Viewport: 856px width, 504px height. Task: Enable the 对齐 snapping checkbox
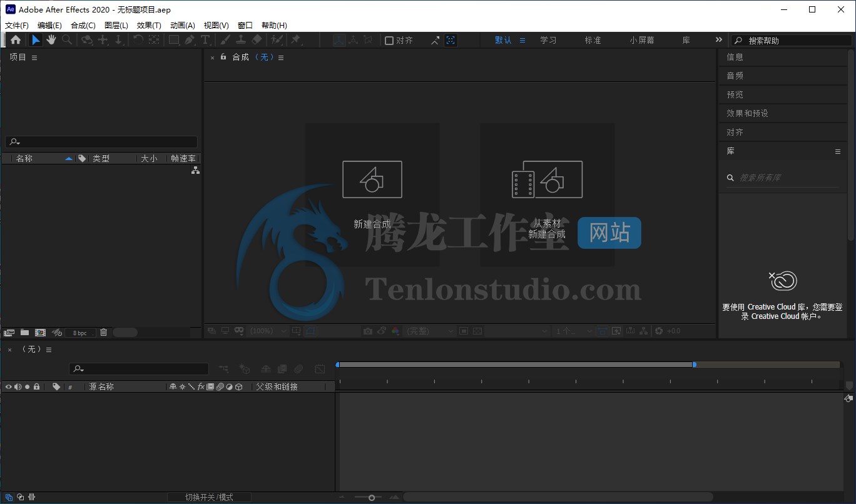click(389, 41)
